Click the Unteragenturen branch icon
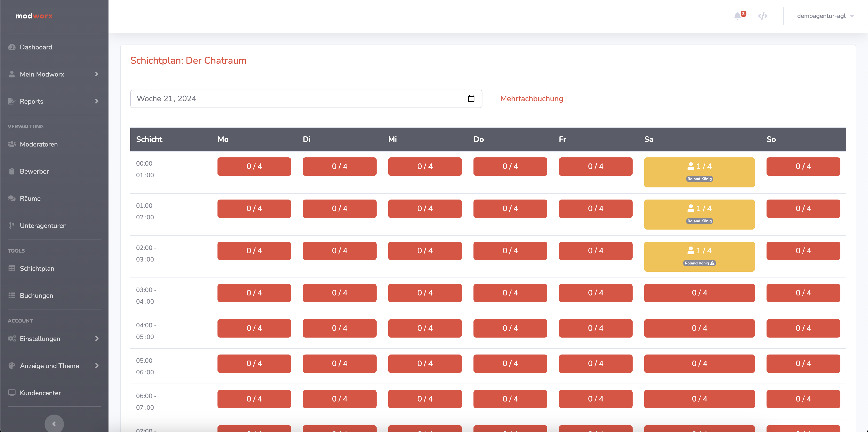868x432 pixels. pos(12,225)
